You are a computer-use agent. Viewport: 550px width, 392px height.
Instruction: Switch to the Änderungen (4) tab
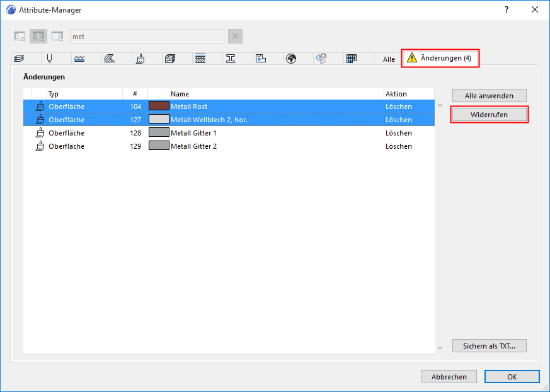(440, 58)
